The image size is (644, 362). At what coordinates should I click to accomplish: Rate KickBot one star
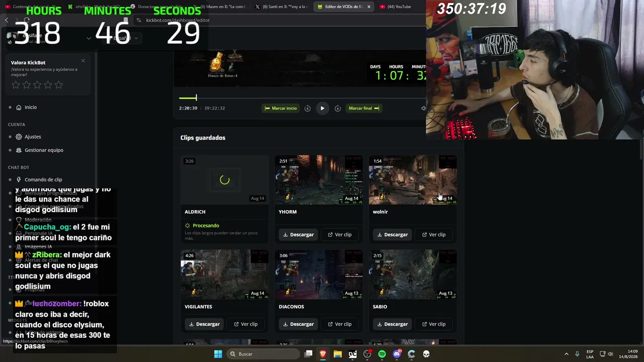16,85
